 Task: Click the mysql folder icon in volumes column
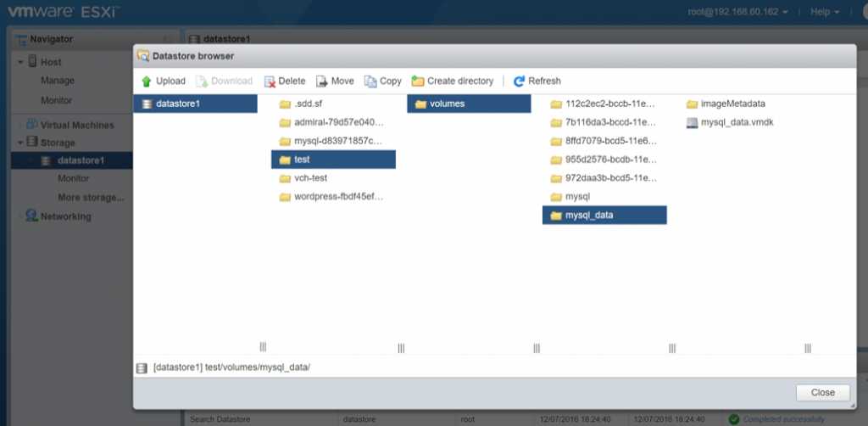pos(556,197)
